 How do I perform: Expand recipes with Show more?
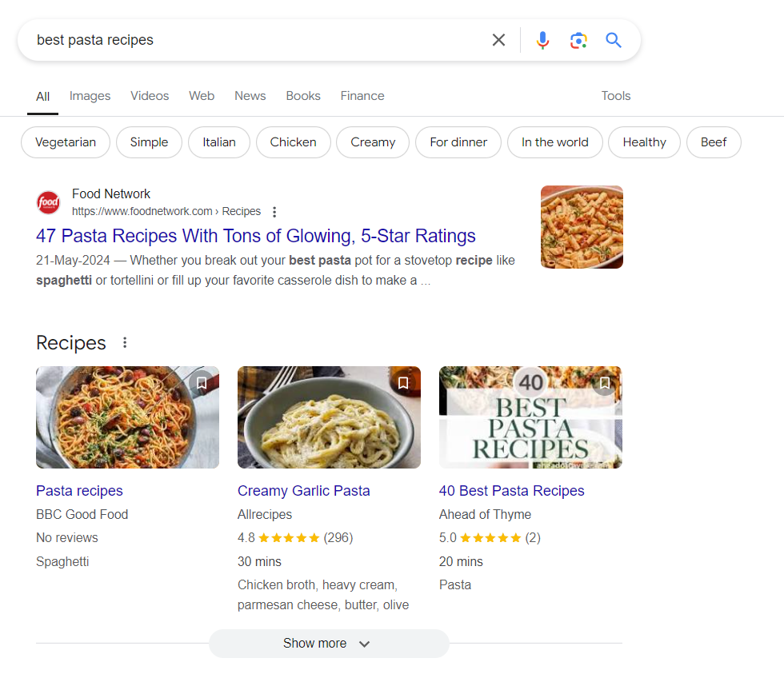coord(329,644)
